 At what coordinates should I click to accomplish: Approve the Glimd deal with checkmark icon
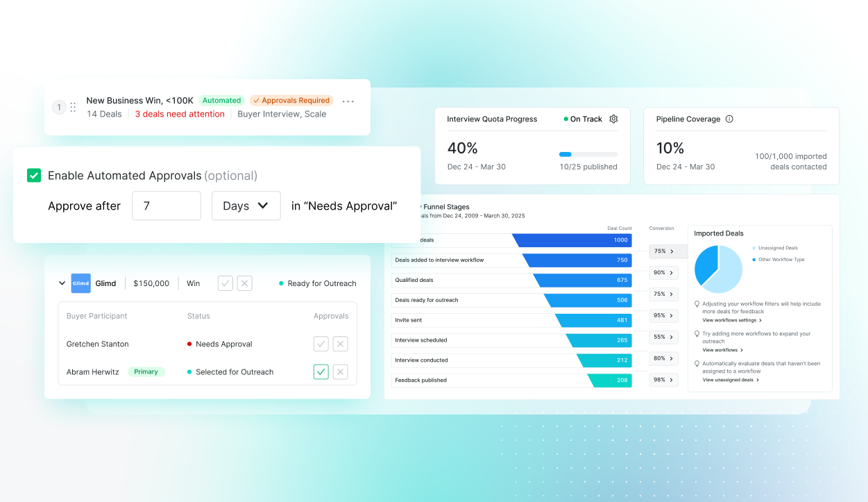225,283
